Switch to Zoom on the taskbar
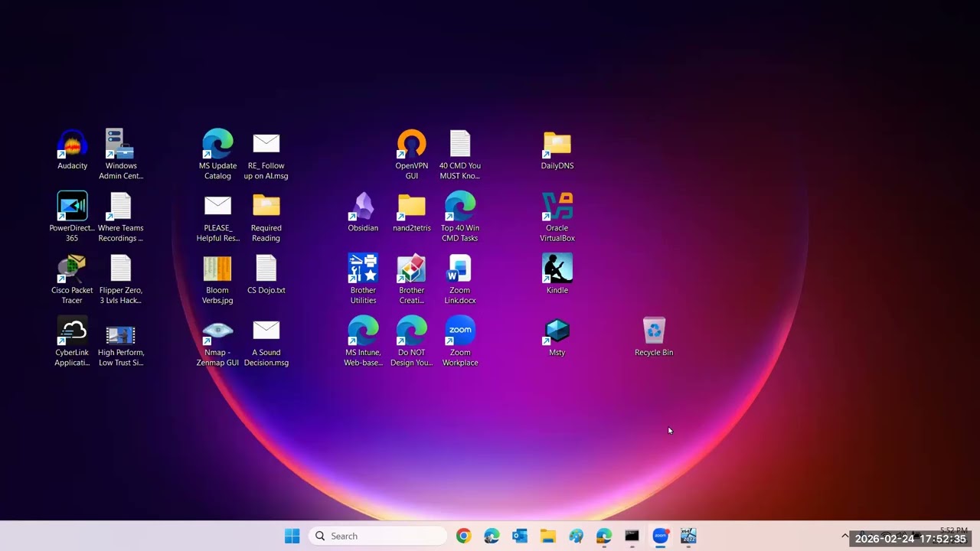Screen dimensions: 980x551 coord(660,536)
